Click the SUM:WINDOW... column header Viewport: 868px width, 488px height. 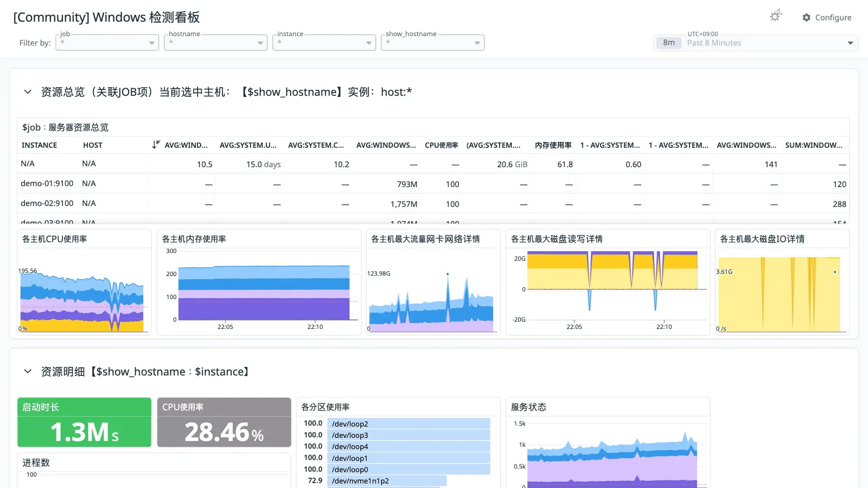coord(814,145)
